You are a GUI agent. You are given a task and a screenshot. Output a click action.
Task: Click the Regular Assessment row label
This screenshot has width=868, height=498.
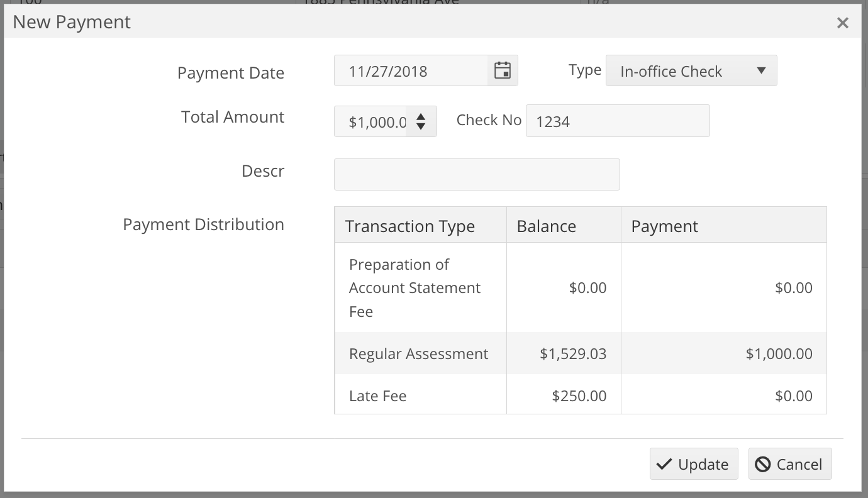point(418,354)
